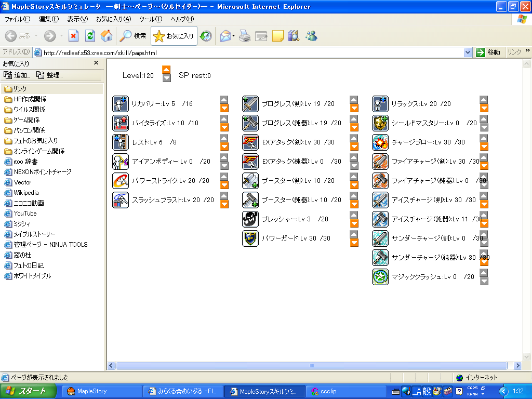The height and width of the screenshot is (399, 532).
Task: Click the Print toolbar icon
Action: tap(244, 36)
